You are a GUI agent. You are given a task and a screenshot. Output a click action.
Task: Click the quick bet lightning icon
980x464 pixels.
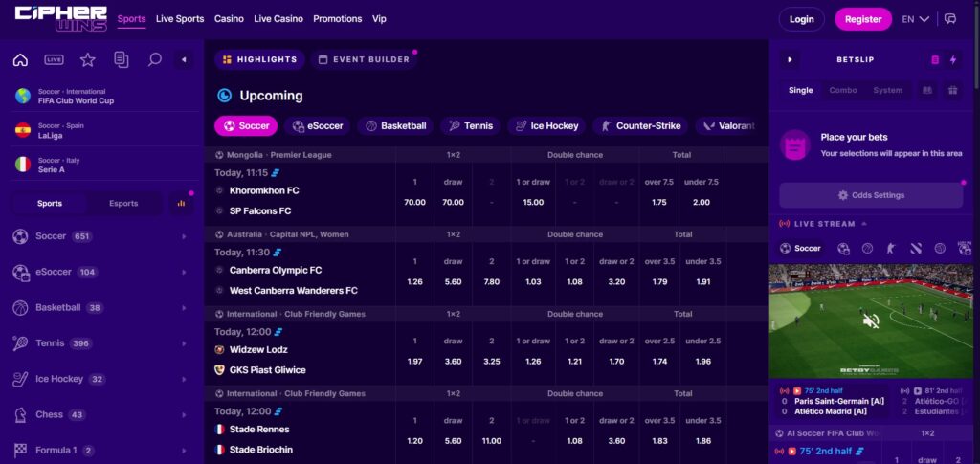[952, 60]
